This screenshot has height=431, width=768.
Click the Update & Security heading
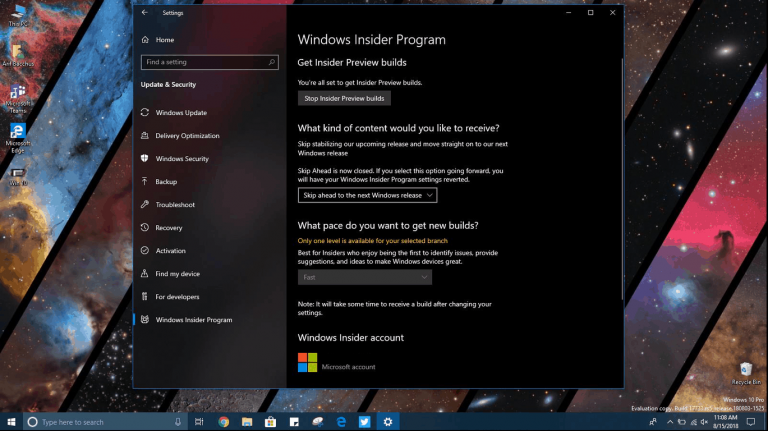pos(168,85)
